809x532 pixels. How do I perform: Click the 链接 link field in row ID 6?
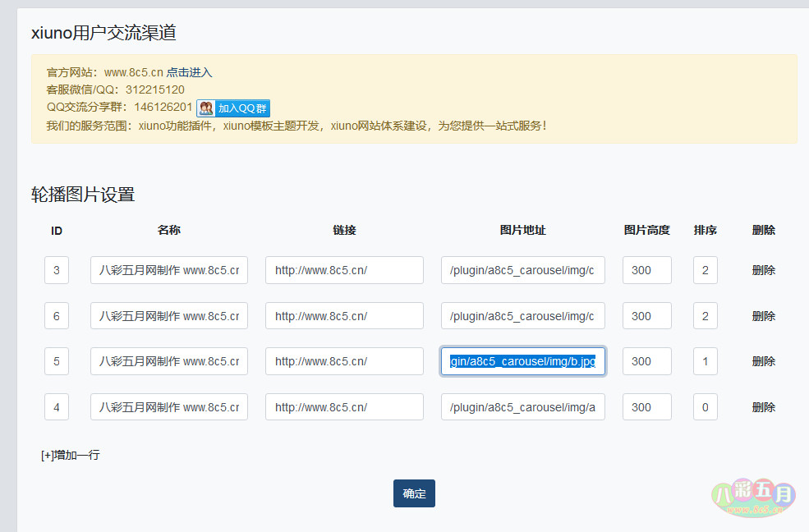(x=345, y=316)
